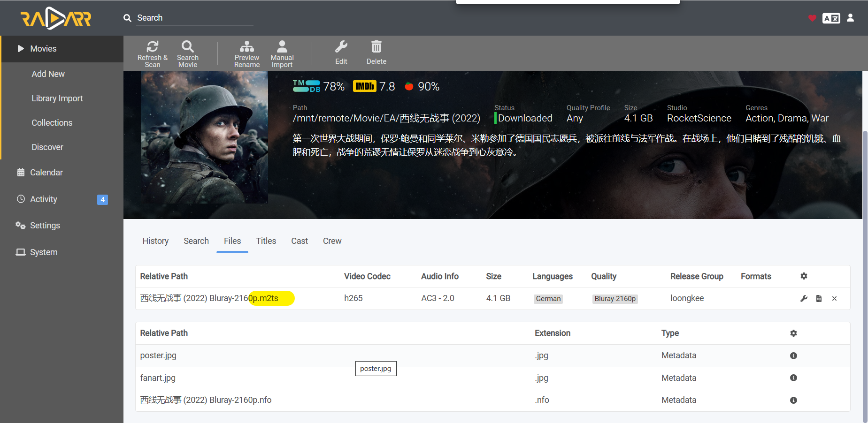Show info tooltip for poster.jpg
868x423 pixels.
pos(793,355)
